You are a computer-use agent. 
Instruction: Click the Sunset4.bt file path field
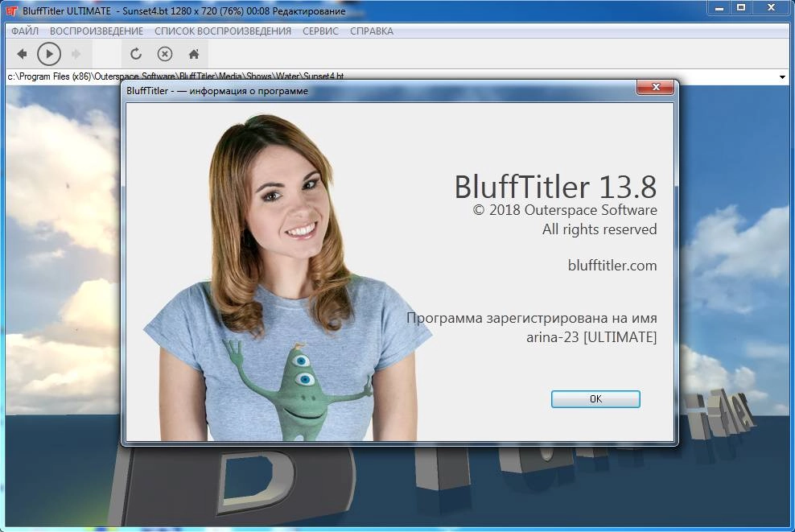click(x=390, y=76)
